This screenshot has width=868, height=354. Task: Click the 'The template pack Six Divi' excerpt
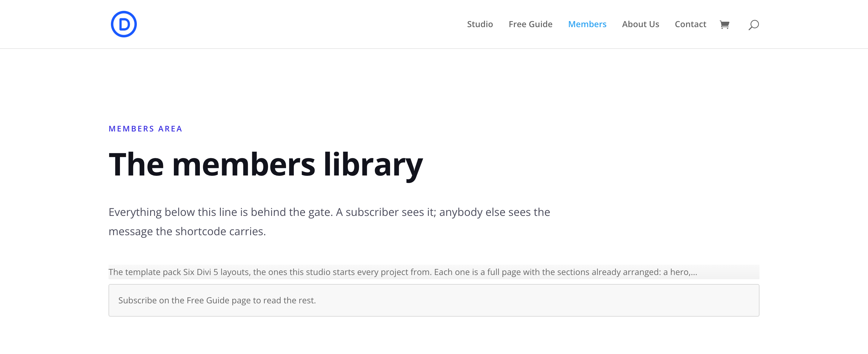click(x=434, y=272)
